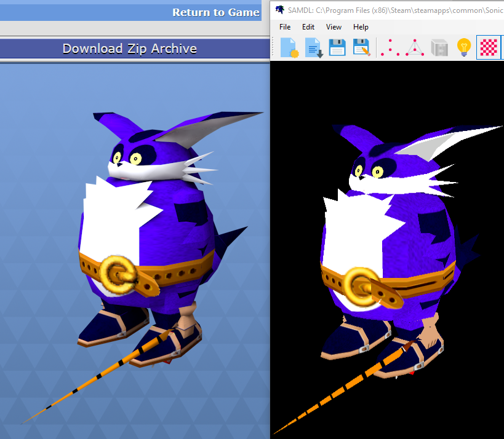Select the solid cube render mode icon
Viewport: 504px width, 439px height.
439,48
